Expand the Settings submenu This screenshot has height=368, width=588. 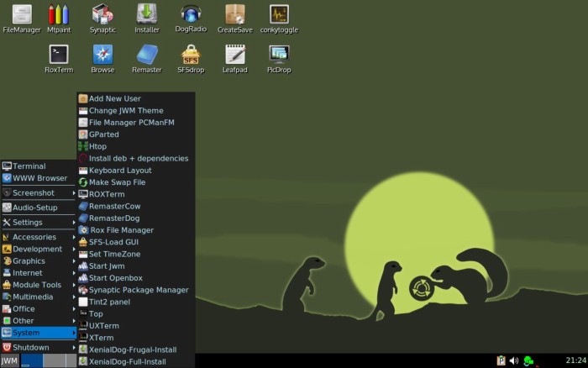coord(39,223)
